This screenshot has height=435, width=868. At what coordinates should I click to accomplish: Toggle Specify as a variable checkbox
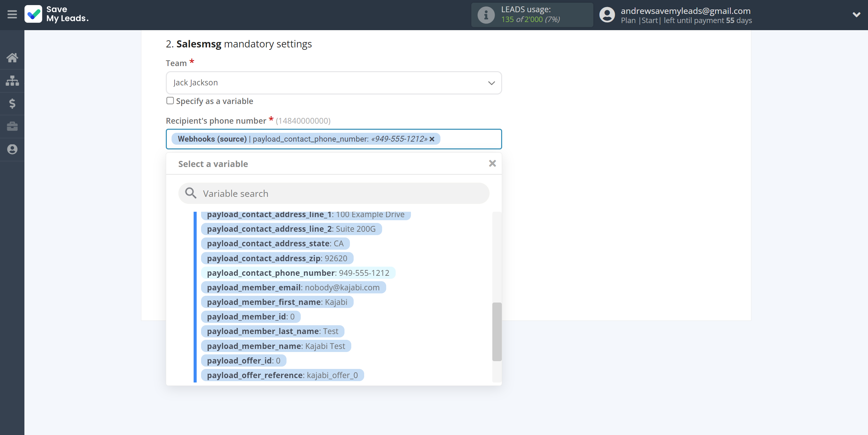[x=170, y=101]
